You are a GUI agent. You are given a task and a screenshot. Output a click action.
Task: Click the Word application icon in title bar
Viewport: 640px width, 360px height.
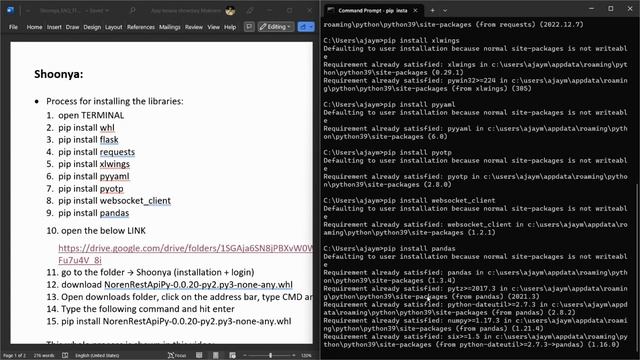tap(11, 10)
